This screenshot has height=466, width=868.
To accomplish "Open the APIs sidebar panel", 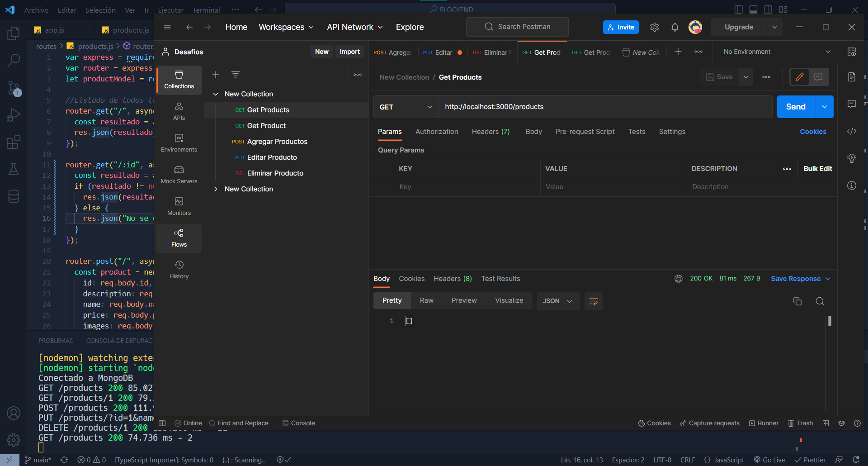I will (x=179, y=111).
